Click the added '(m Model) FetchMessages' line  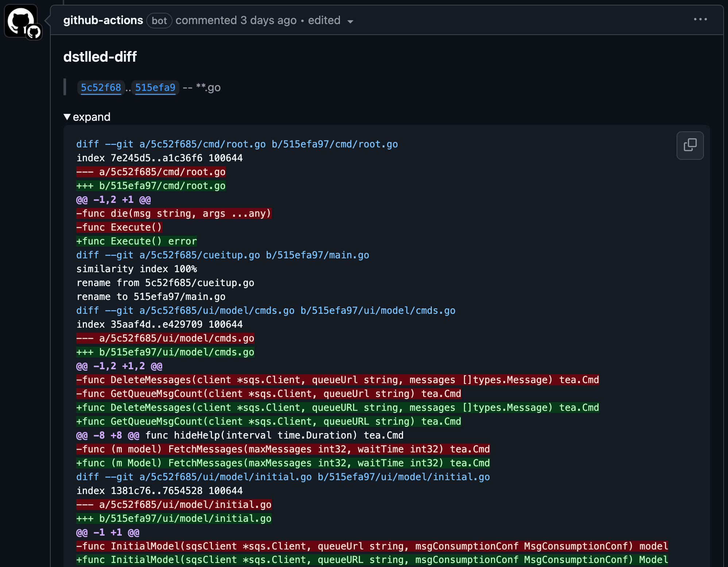pos(283,463)
